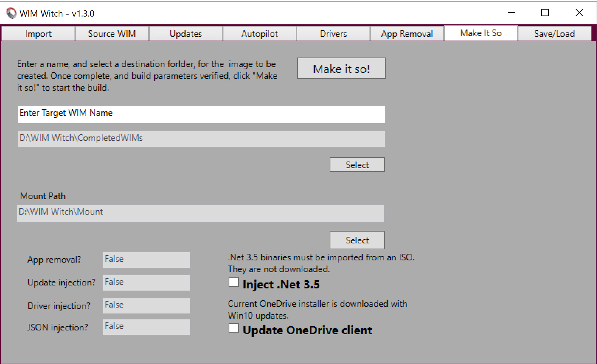This screenshot has width=597, height=364.
Task: Click the 'Current OneDrive installer' note text
Action: coord(317,310)
